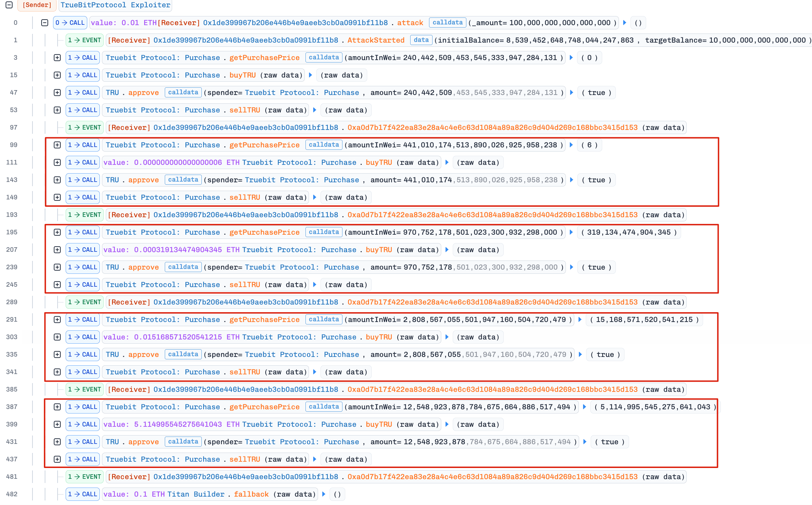812x505 pixels.
Task: Click the blue arrow after attack calldata
Action: pos(625,23)
